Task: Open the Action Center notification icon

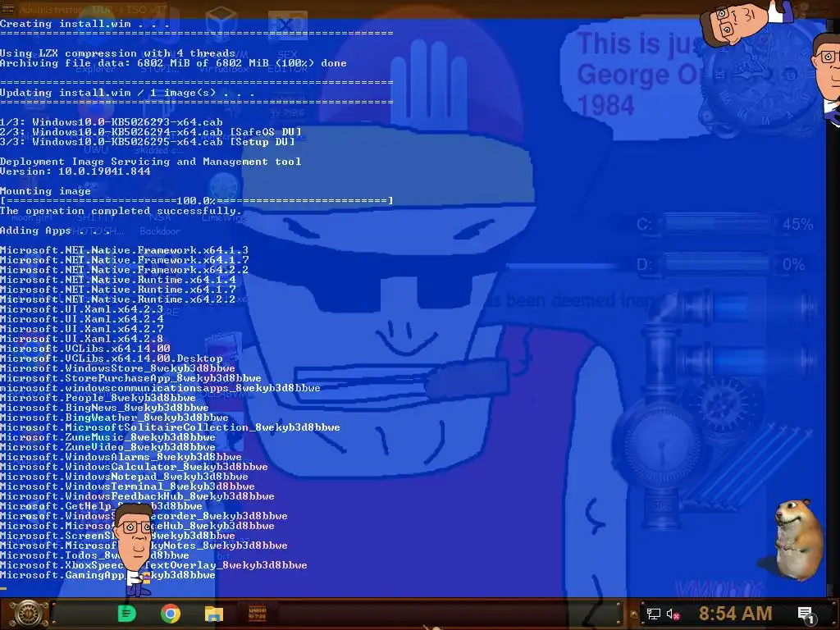Action: (807, 614)
